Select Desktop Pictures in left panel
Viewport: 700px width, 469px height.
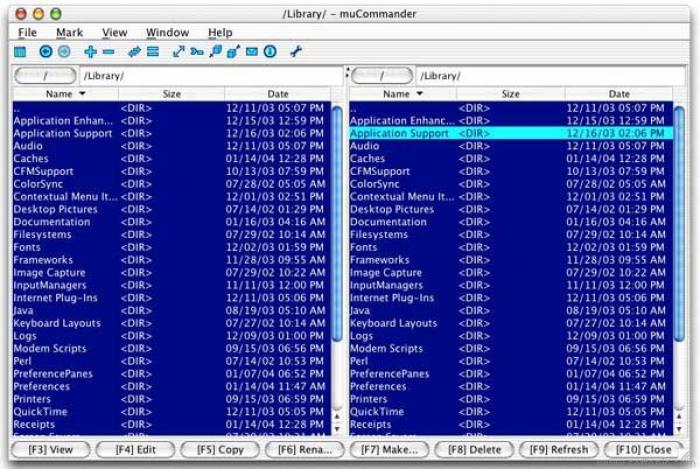pyautogui.click(x=172, y=209)
